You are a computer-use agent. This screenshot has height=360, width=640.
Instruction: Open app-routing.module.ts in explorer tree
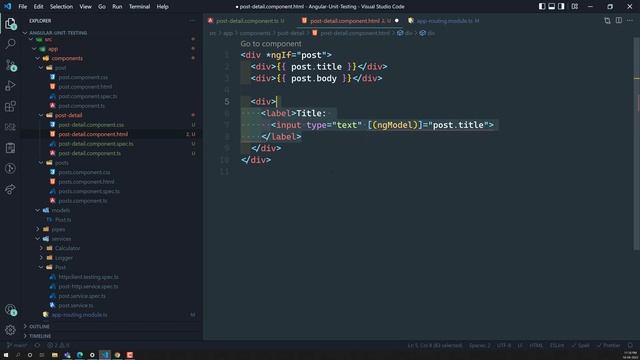click(80, 315)
